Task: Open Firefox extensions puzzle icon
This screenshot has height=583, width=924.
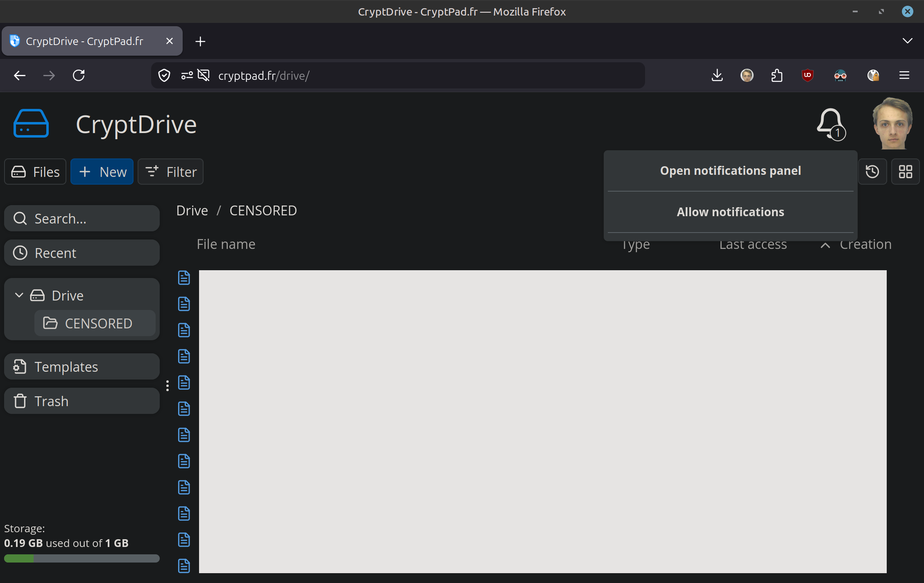Action: pyautogui.click(x=777, y=75)
